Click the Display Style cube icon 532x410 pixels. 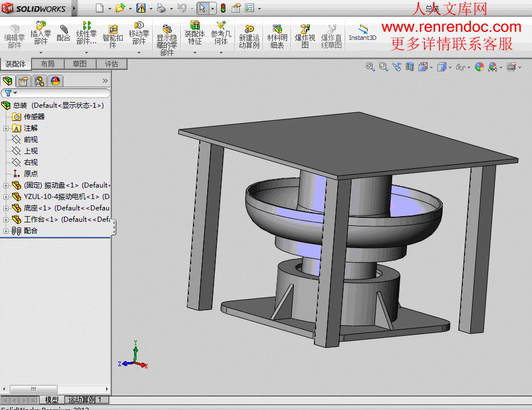[442, 67]
